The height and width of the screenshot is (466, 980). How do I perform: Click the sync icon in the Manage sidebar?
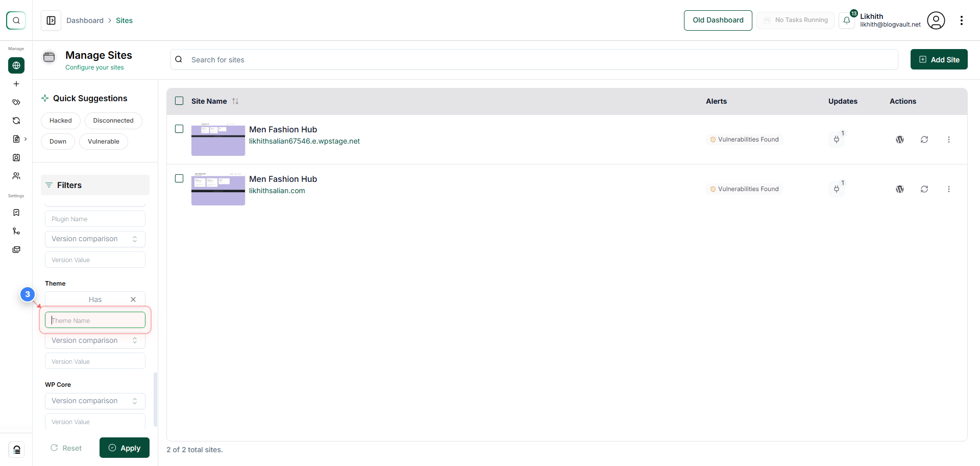[x=16, y=121]
